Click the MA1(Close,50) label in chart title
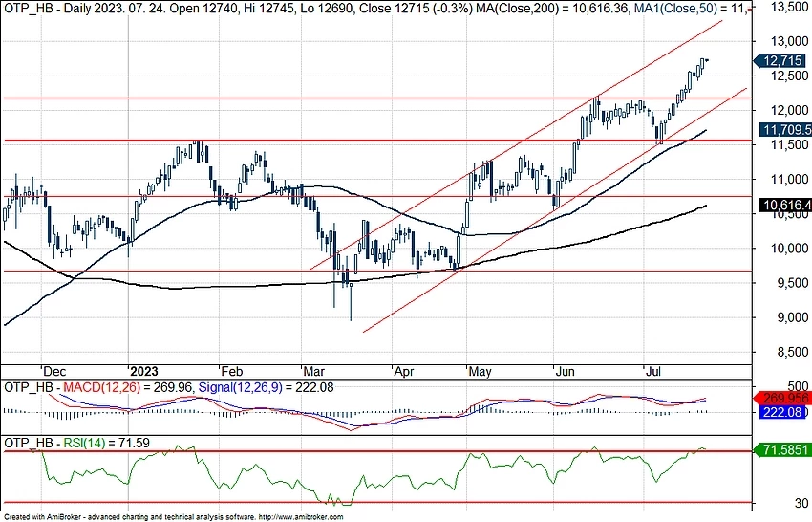Image resolution: width=812 pixels, height=522 pixels. (x=676, y=9)
